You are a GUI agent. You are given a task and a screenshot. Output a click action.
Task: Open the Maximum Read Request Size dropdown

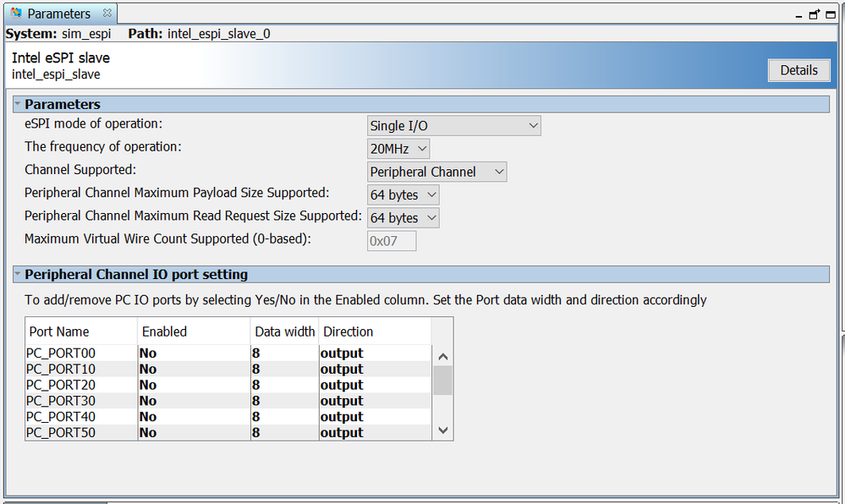pos(403,217)
